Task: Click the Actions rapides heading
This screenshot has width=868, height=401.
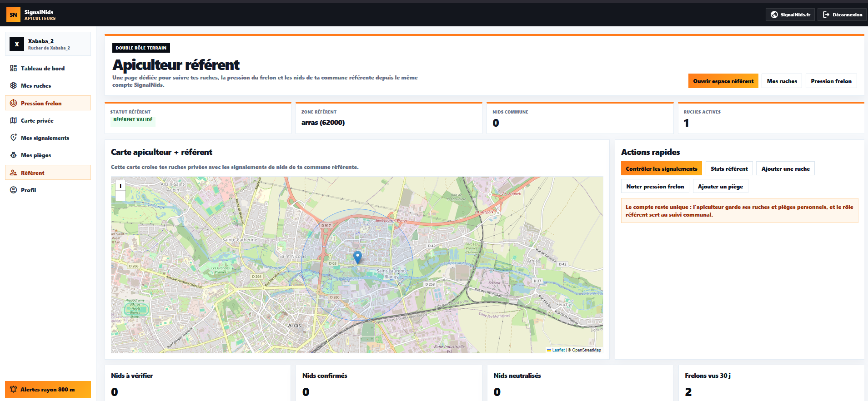Action: pyautogui.click(x=651, y=152)
